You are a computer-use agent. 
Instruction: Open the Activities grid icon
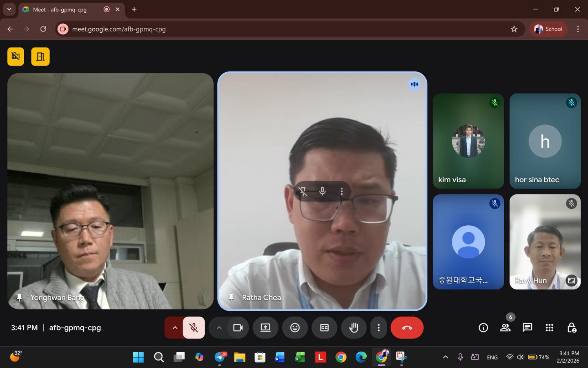(549, 328)
